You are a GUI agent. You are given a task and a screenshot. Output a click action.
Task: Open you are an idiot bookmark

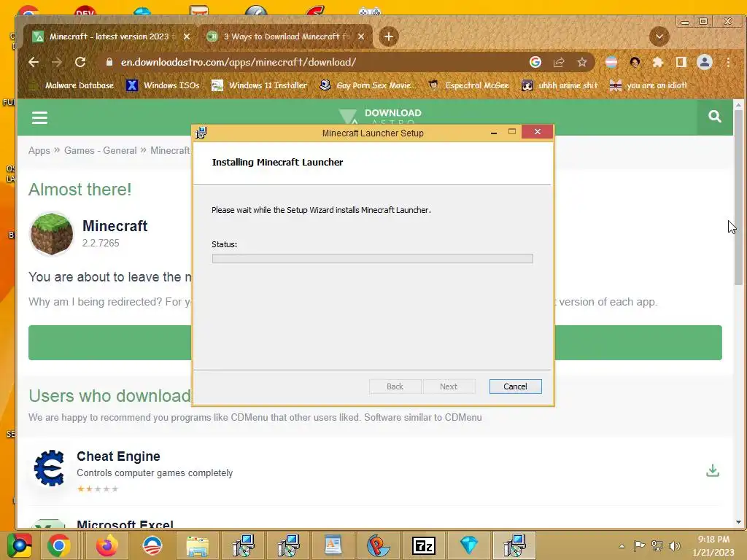pyautogui.click(x=649, y=86)
